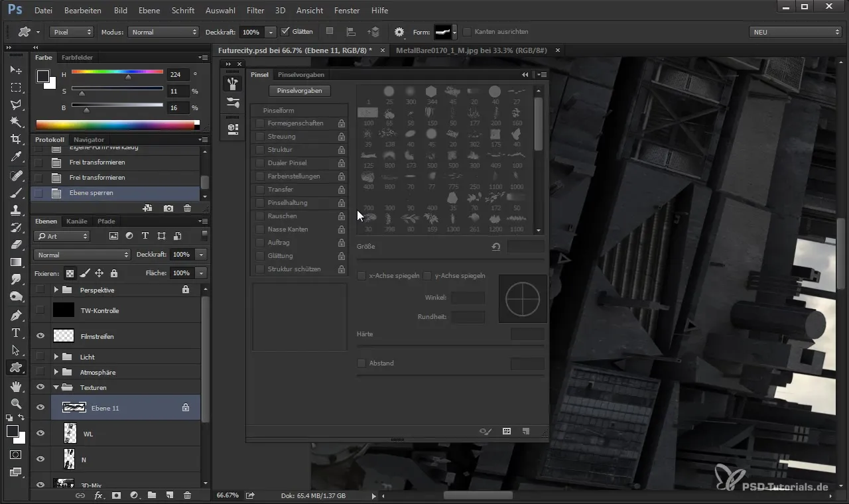Enable Dualer Pinsel checkbox

click(x=260, y=163)
